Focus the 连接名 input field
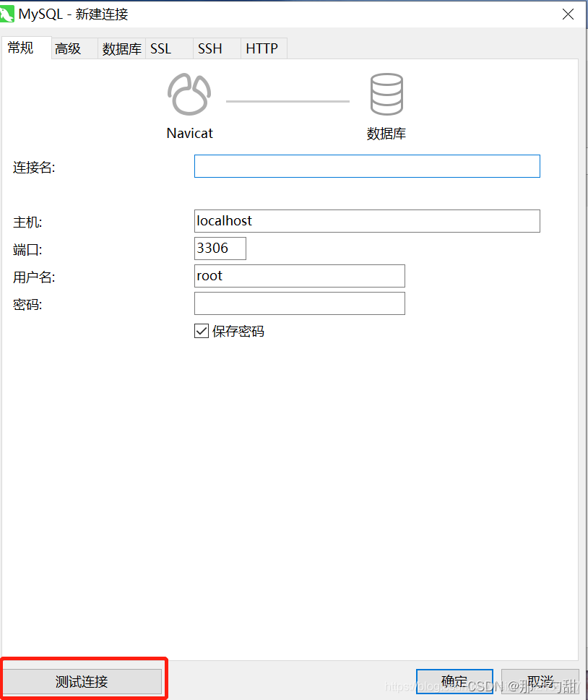 (367, 166)
